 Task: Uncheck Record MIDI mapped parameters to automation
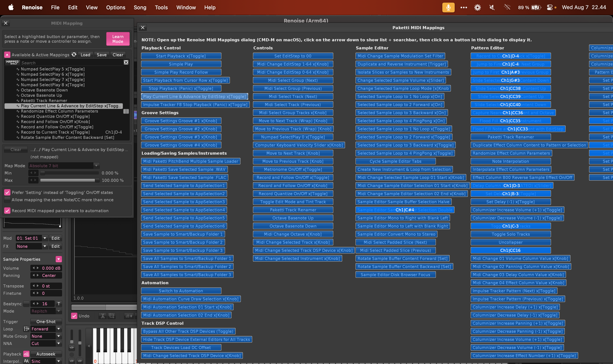pyautogui.click(x=7, y=211)
